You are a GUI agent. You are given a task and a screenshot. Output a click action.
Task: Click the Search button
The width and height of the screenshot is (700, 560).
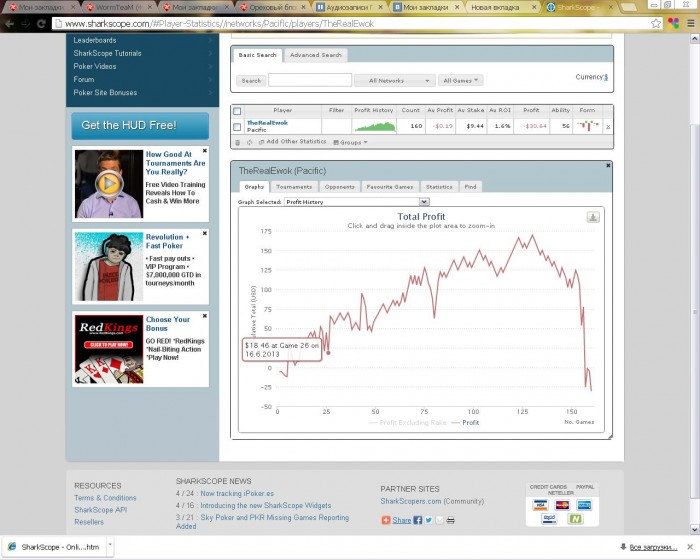(x=251, y=81)
